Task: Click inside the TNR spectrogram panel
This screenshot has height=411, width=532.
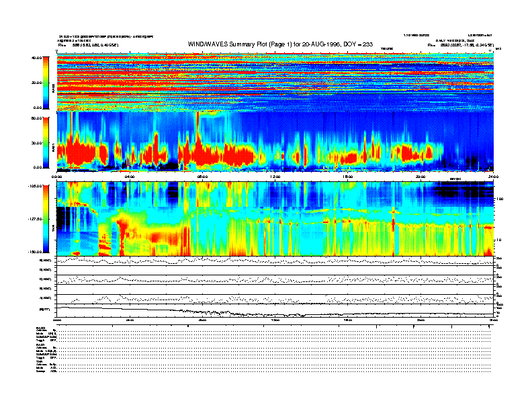Action: pyautogui.click(x=275, y=219)
